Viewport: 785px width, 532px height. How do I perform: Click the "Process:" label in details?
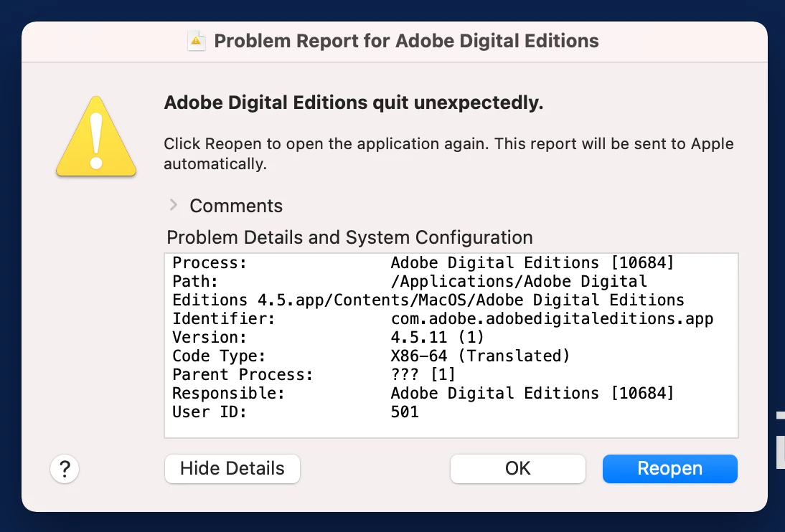(x=210, y=262)
